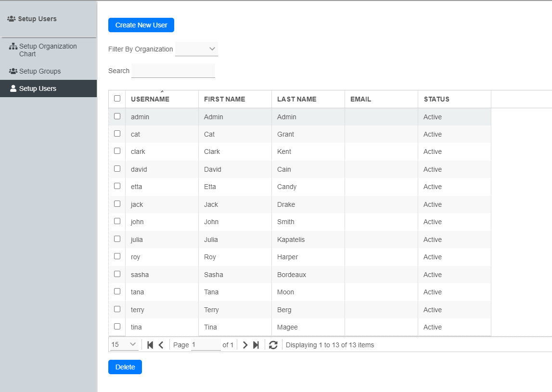Click the page number input box

pyautogui.click(x=205, y=345)
